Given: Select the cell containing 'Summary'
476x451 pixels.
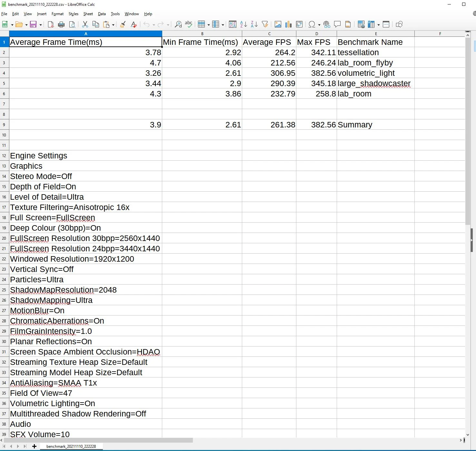Looking at the screenshot, I should click(375, 125).
